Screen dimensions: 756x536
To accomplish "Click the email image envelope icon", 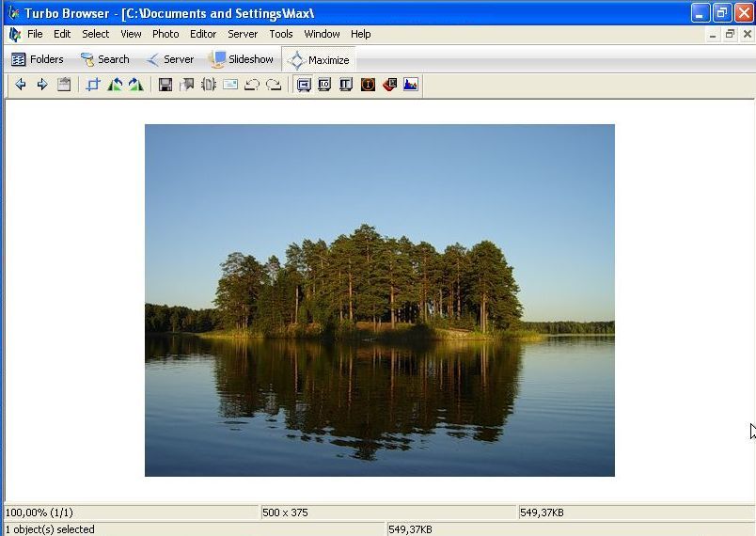I will [x=230, y=85].
